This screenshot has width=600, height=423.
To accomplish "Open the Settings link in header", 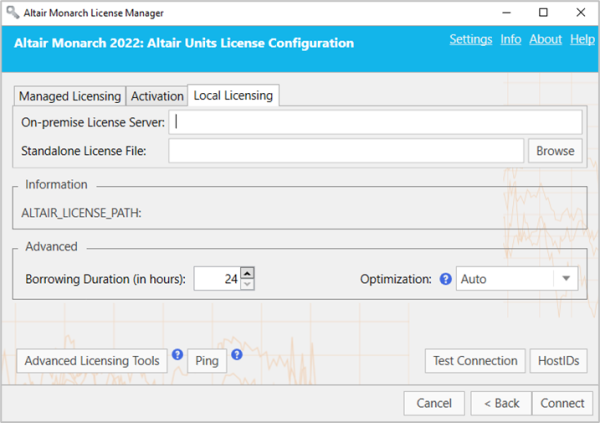I will pyautogui.click(x=470, y=39).
